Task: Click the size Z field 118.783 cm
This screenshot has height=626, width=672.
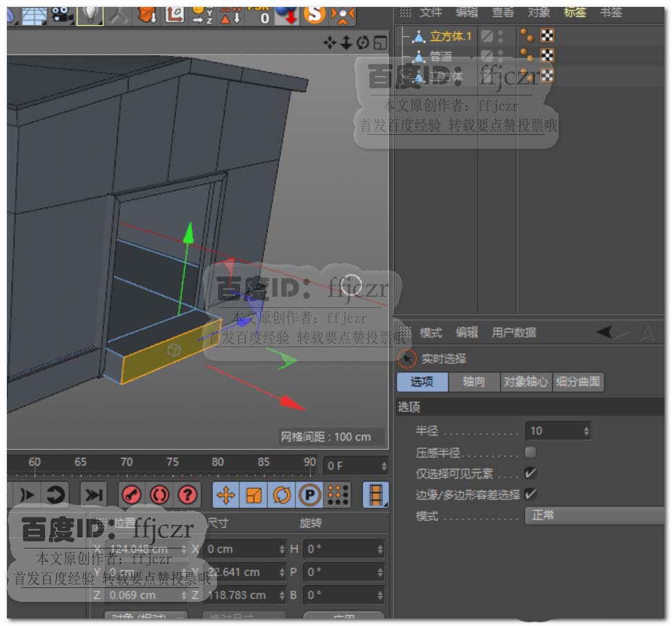Action: (243, 595)
